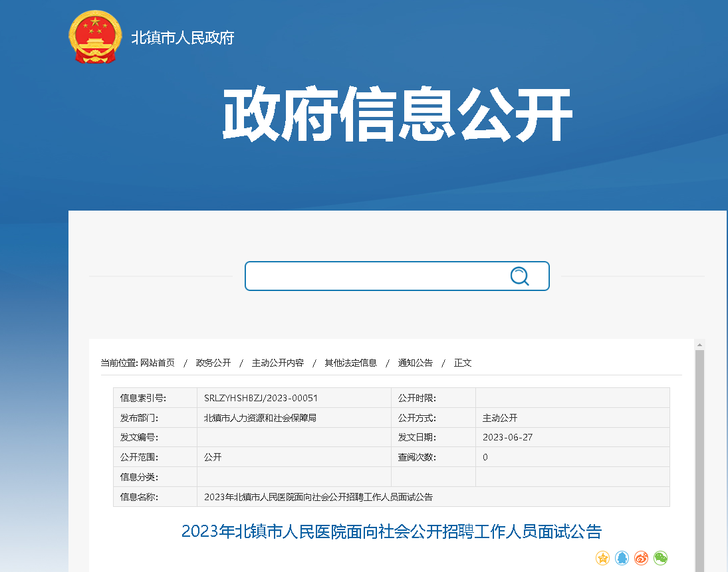Click the 查阅次数 label
The image size is (728, 572).
tap(417, 458)
